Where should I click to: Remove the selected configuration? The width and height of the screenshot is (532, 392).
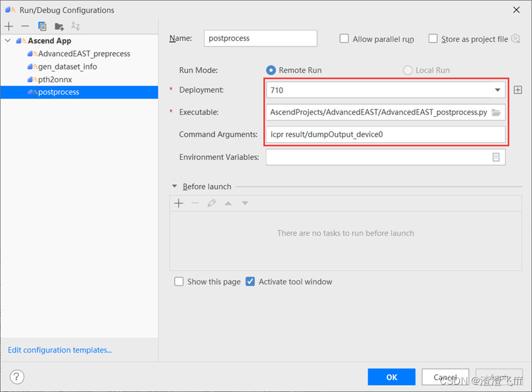coord(25,26)
